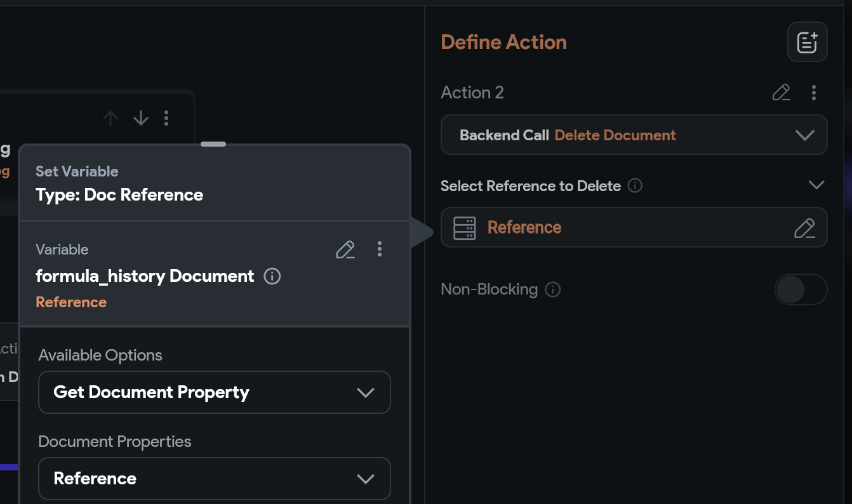852x504 pixels.
Task: Click the Reference field edit pencil
Action: 804,228
